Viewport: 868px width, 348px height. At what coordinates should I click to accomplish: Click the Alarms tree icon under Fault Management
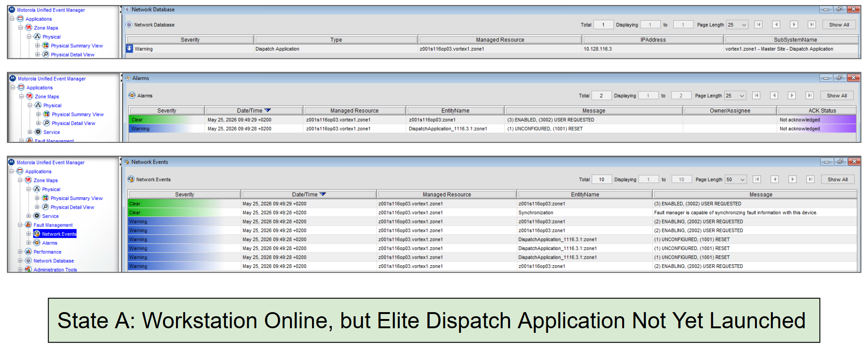[37, 243]
